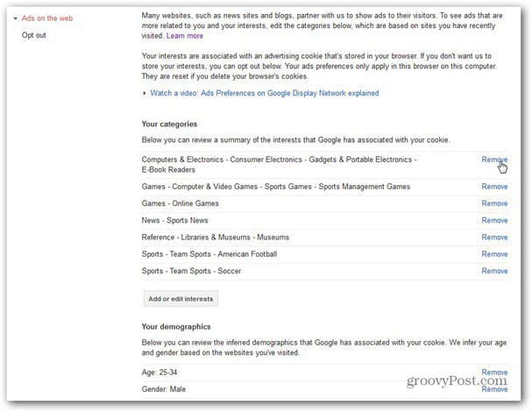Remove the E-Book Readers category

coord(494,160)
